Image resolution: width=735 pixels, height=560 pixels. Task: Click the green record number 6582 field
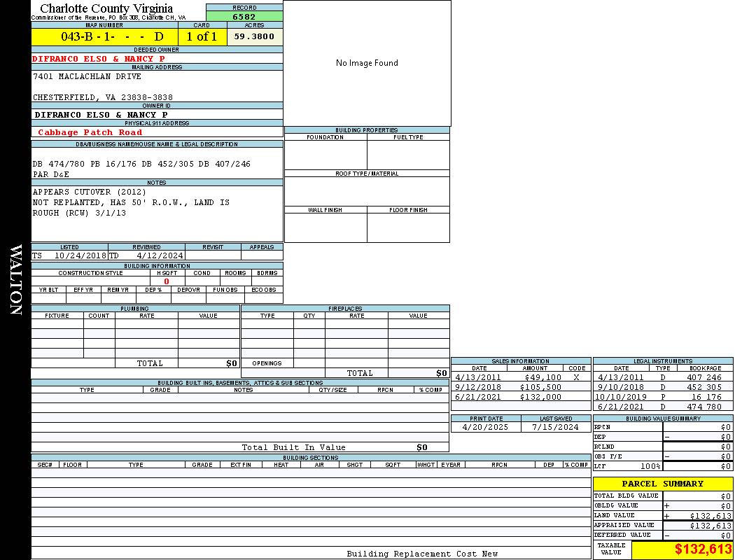pos(244,16)
